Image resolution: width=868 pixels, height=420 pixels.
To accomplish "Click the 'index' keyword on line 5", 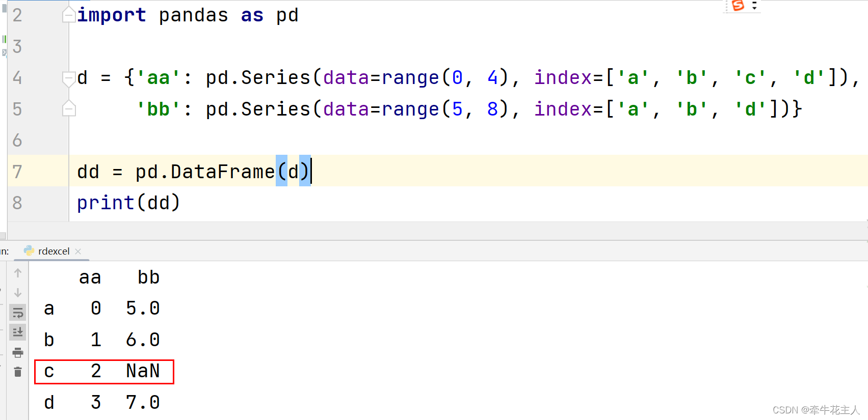I will pyautogui.click(x=563, y=109).
